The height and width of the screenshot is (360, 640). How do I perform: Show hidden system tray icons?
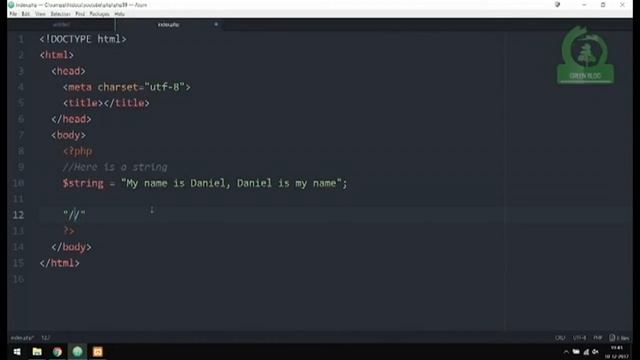(x=566, y=352)
